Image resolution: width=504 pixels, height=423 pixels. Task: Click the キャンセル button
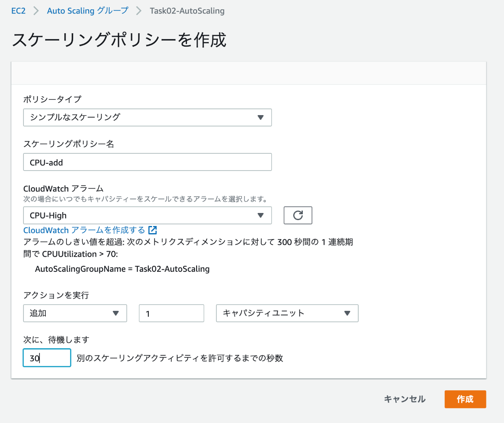(x=405, y=399)
